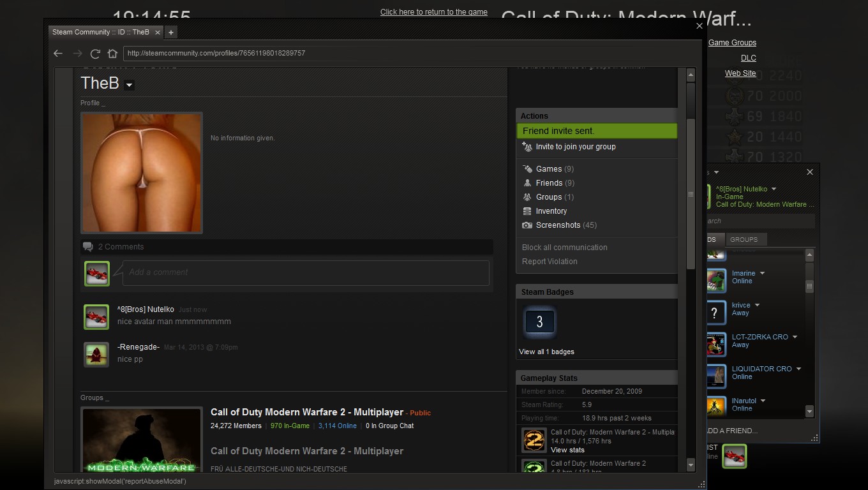The image size is (868, 490).
Task: Click Nutelko's avatar beside nice avatar comment
Action: [96, 317]
